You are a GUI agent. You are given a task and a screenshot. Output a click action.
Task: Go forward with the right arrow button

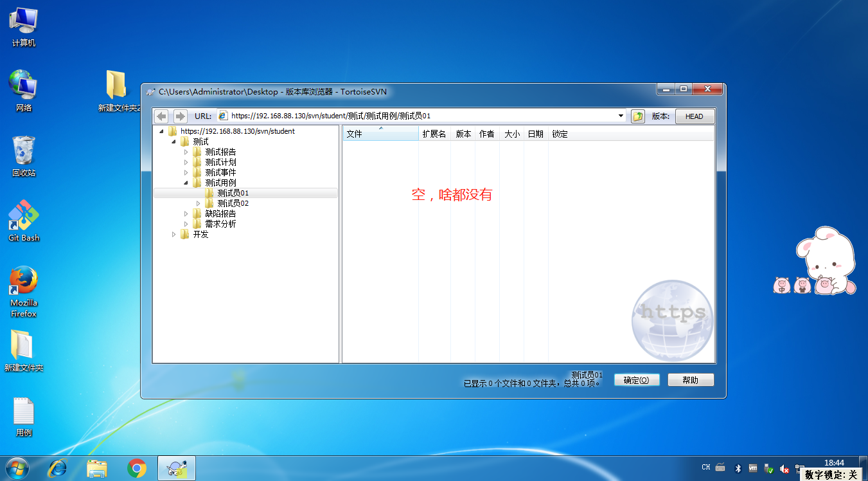coord(181,116)
